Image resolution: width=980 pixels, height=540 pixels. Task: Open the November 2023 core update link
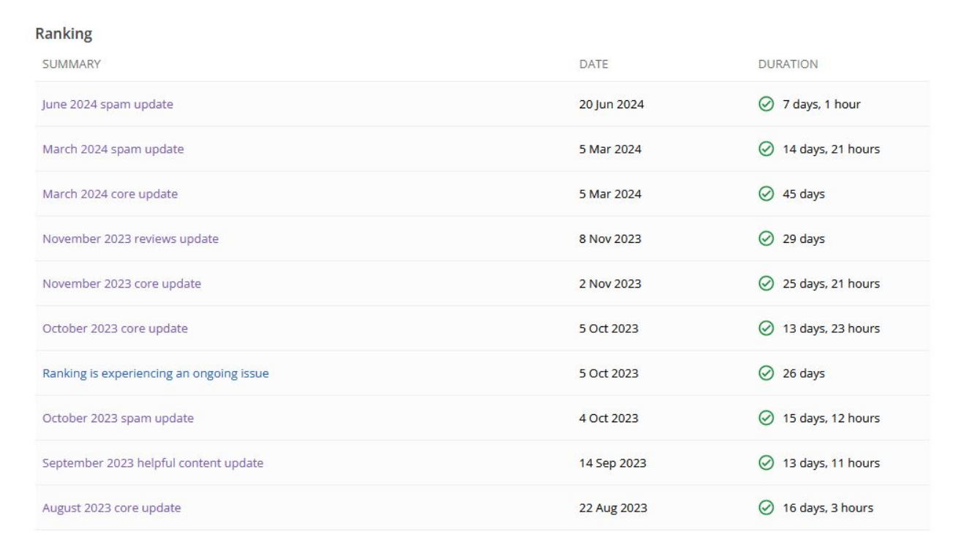pos(121,284)
